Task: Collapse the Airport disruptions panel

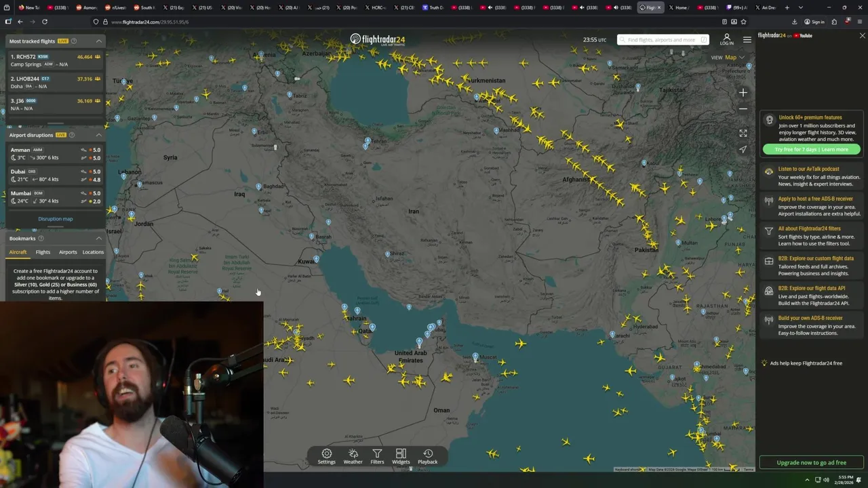Action: [99, 135]
